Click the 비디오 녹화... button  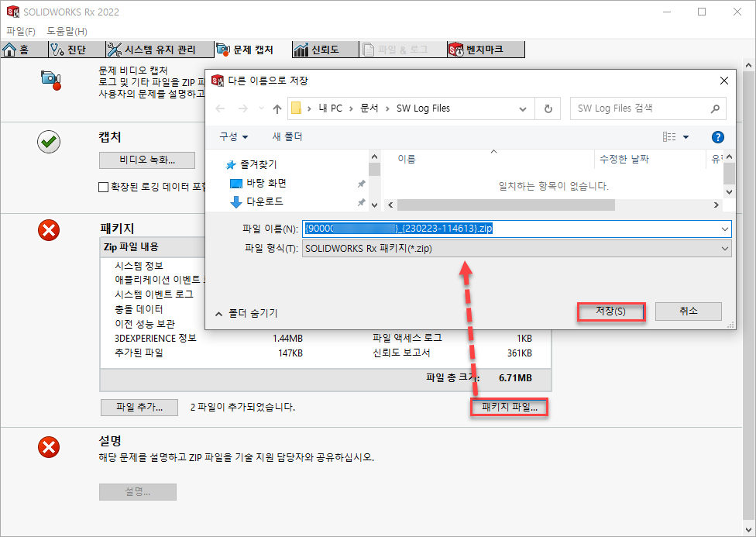pos(147,160)
